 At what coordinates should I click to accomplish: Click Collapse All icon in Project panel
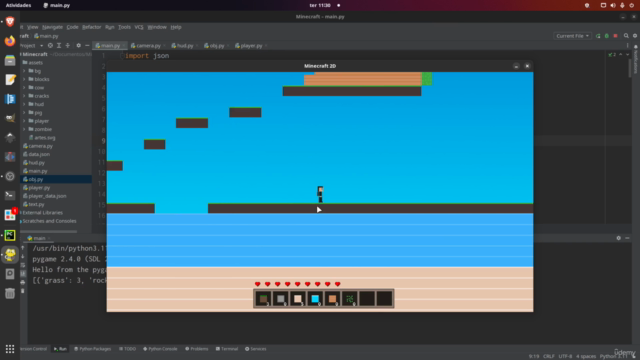pyautogui.click(x=68, y=46)
